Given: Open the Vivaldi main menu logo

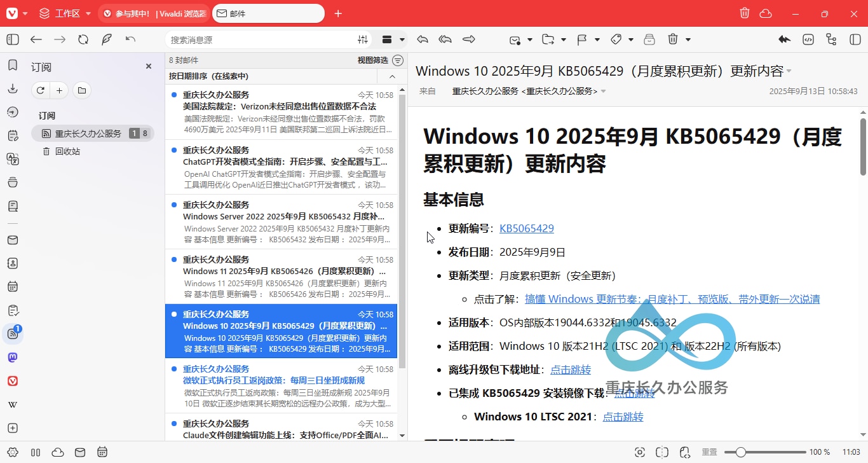Looking at the screenshot, I should point(12,13).
